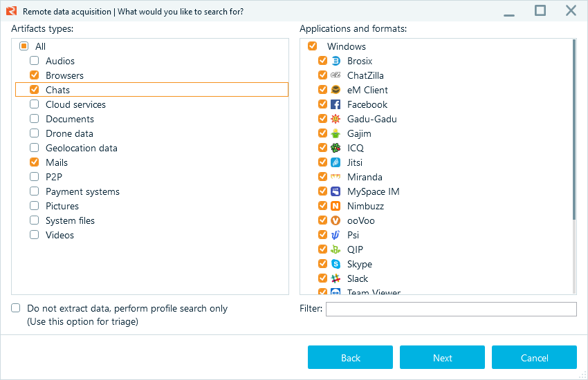Click the ooVoo icon

click(x=336, y=220)
